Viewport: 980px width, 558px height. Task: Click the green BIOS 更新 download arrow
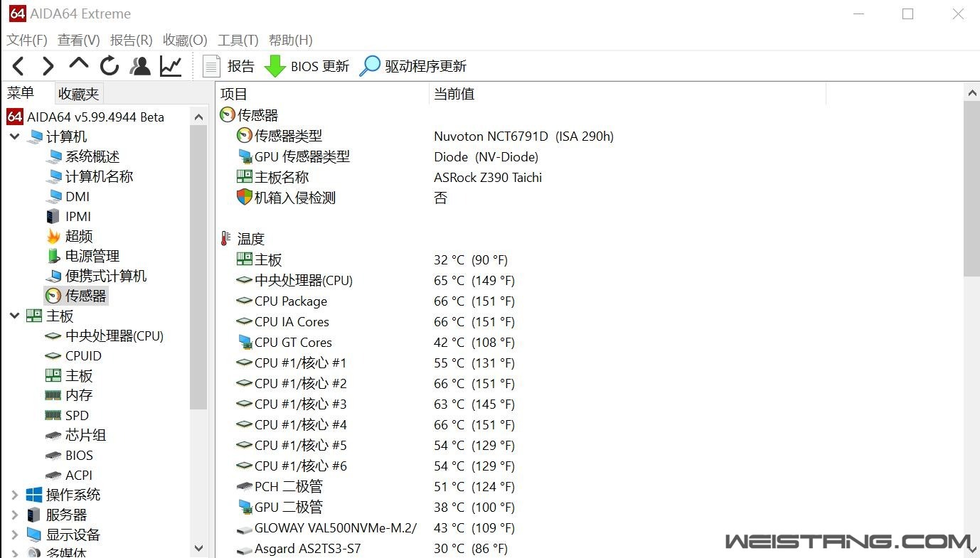pyautogui.click(x=275, y=66)
